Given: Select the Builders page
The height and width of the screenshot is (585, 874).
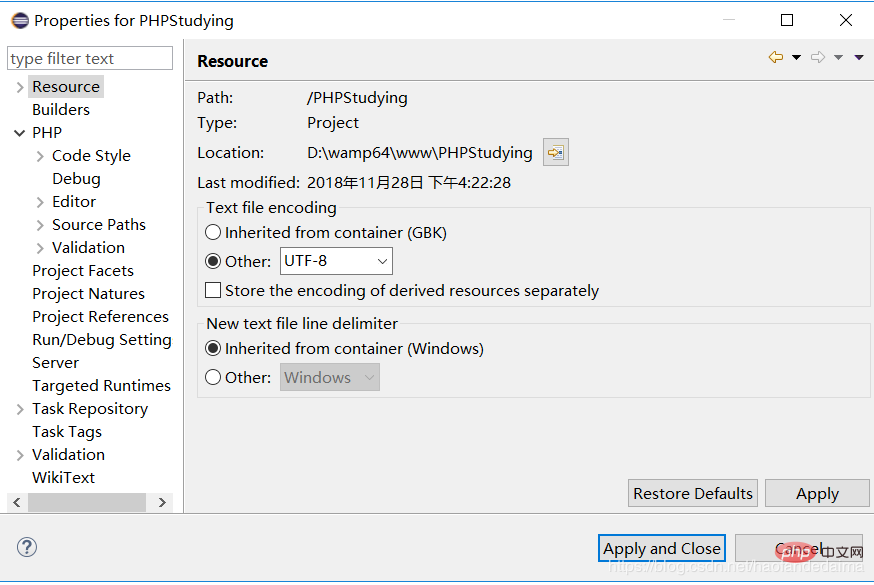Looking at the screenshot, I should 61,110.
